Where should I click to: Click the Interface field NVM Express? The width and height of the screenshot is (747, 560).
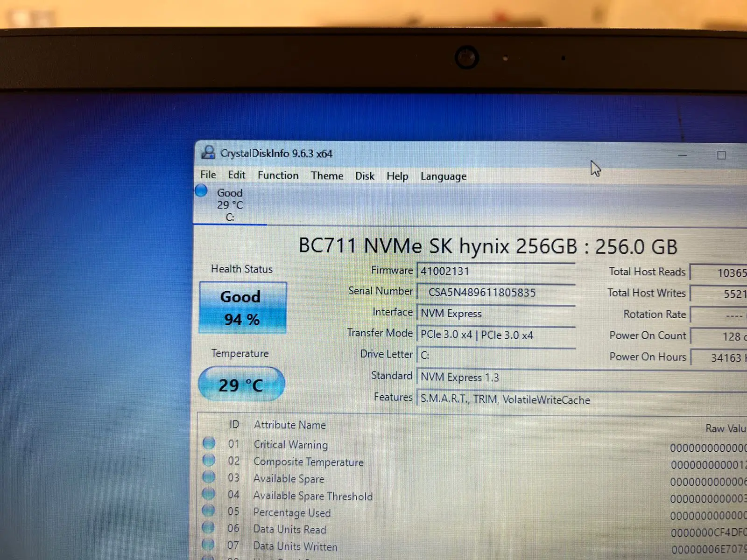(x=496, y=314)
